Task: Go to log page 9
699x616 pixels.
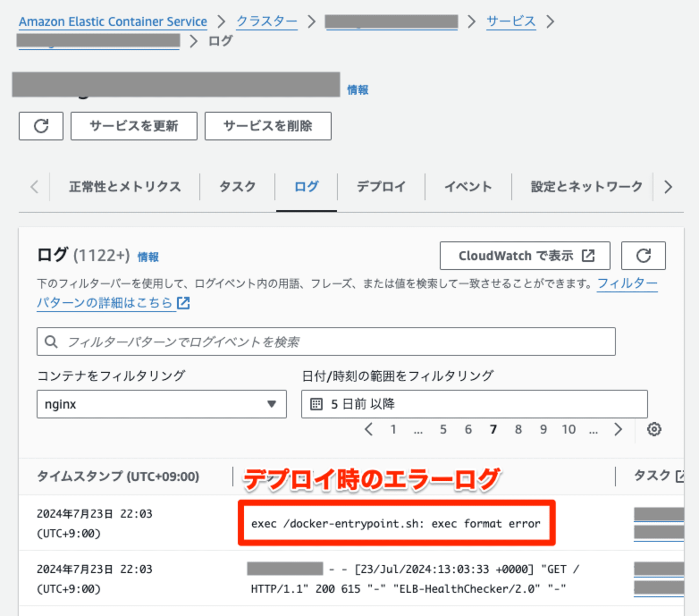Action: click(x=543, y=429)
